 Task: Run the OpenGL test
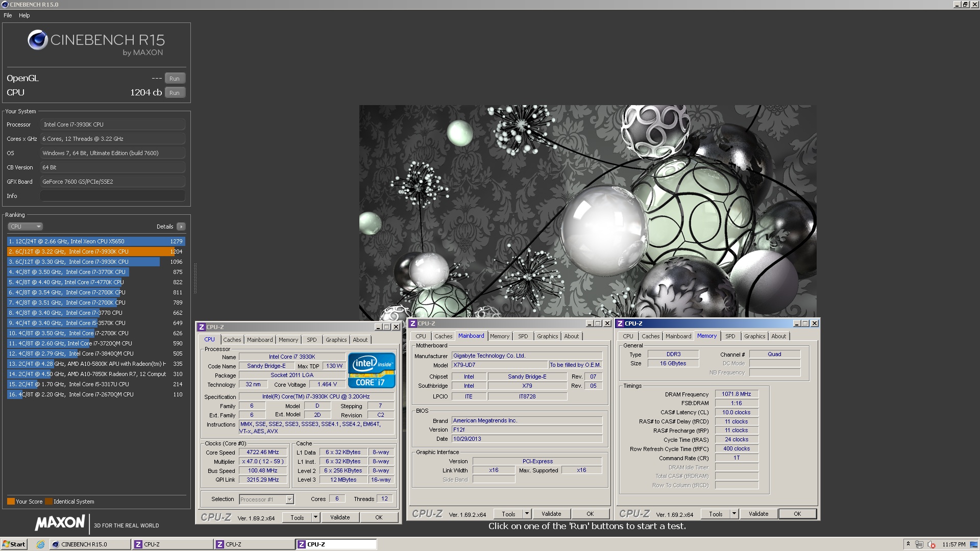coord(175,79)
